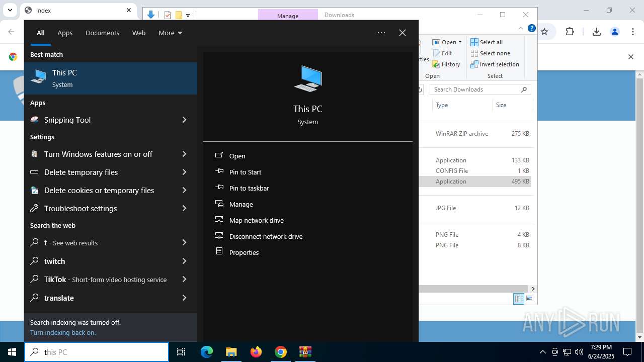644x362 pixels.
Task: Expand TikTok web suggestion arrow
Action: 184,279
